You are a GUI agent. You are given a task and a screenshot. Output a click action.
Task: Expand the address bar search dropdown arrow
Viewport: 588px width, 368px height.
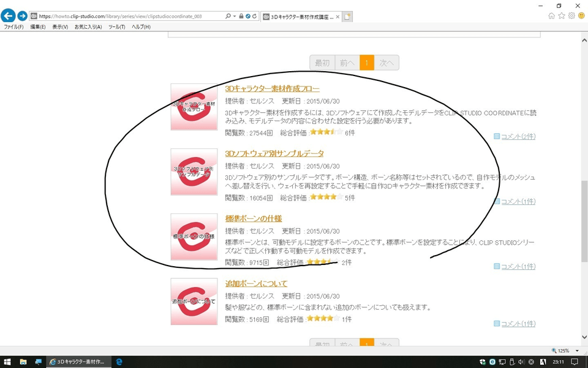tap(235, 16)
